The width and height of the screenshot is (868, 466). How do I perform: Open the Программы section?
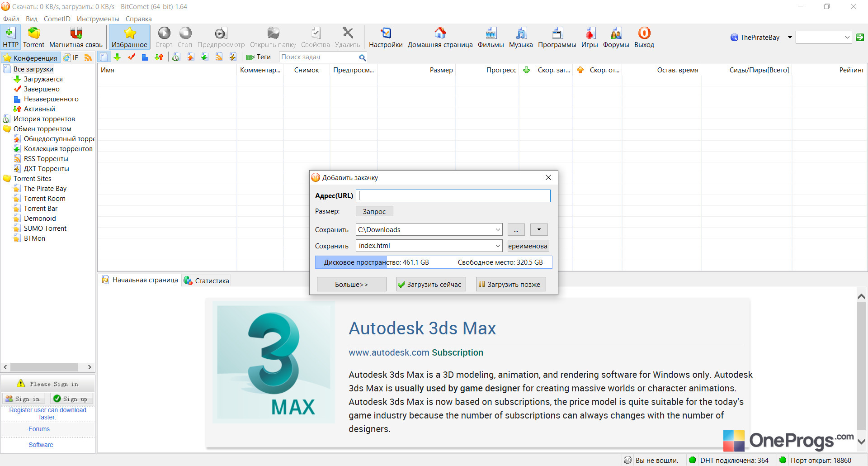[557, 37]
